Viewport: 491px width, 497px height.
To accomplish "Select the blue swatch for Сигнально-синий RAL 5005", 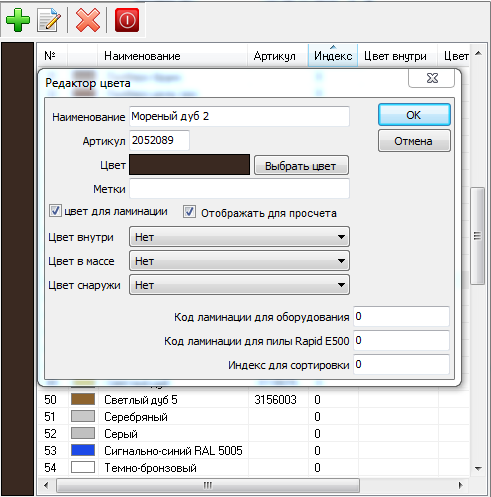I will pyautogui.click(x=83, y=450).
